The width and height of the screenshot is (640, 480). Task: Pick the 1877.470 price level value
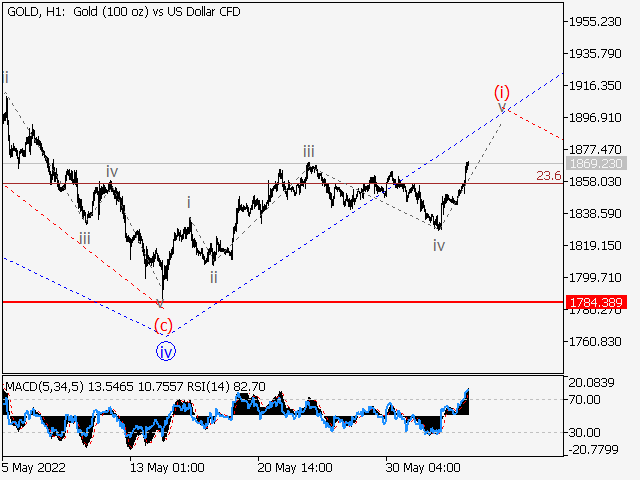point(595,149)
